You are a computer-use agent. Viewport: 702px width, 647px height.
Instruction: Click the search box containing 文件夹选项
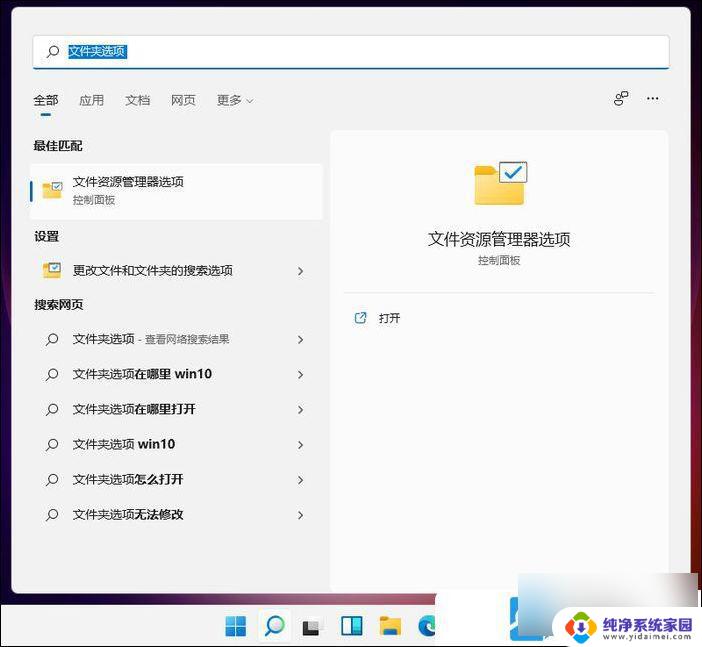tap(350, 51)
